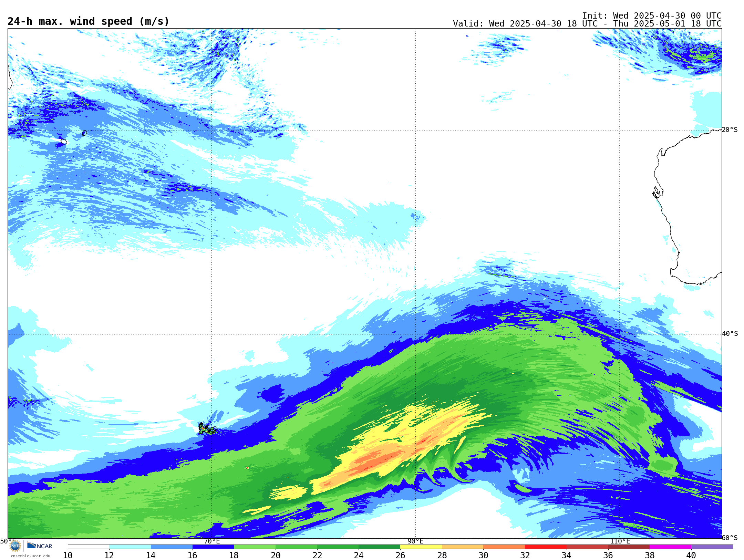The width and height of the screenshot is (744, 560).
Task: Select the '24-h max. wind speed (m/s)' title
Action: [89, 21]
